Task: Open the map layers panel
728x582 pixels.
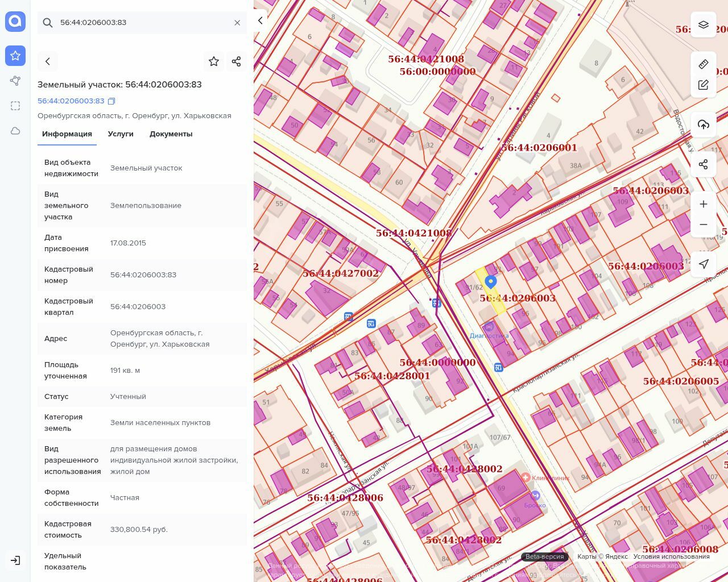Action: (x=704, y=24)
